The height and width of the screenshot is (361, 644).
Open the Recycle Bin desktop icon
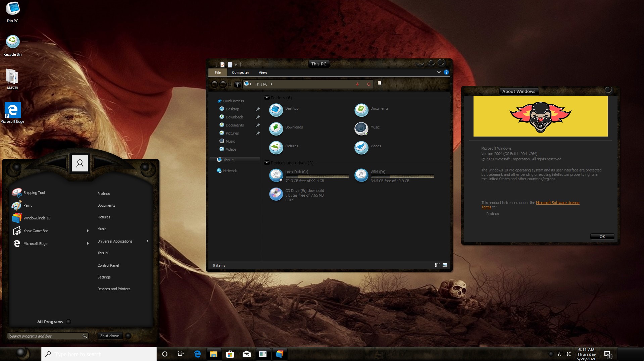point(12,45)
